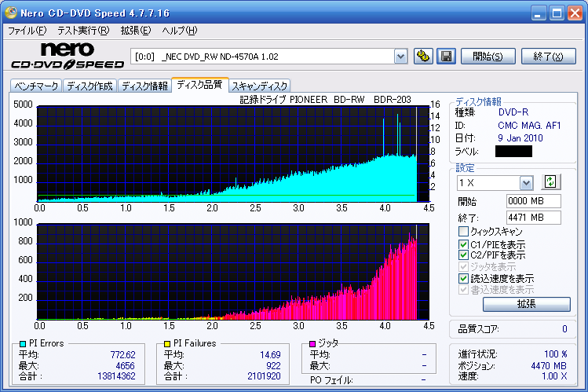Click the PI Errors 合計 value 13814362
This screenshot has width=588, height=392.
117,376
